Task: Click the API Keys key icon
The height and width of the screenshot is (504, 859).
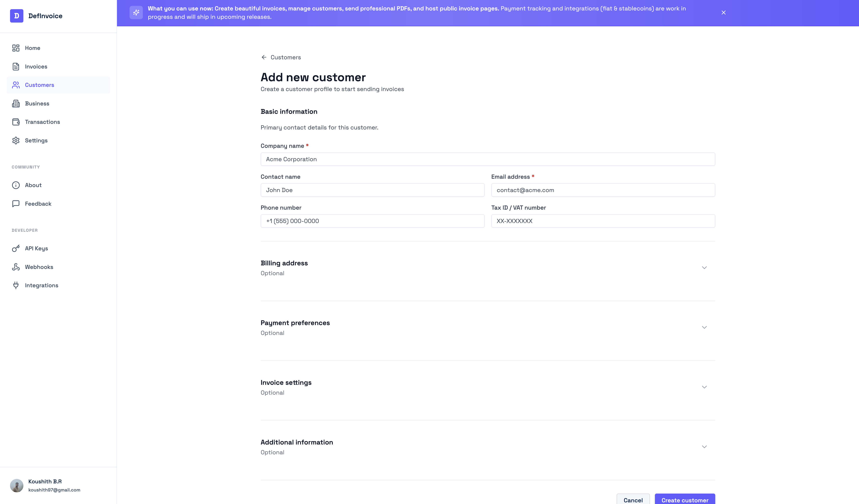Action: click(16, 248)
